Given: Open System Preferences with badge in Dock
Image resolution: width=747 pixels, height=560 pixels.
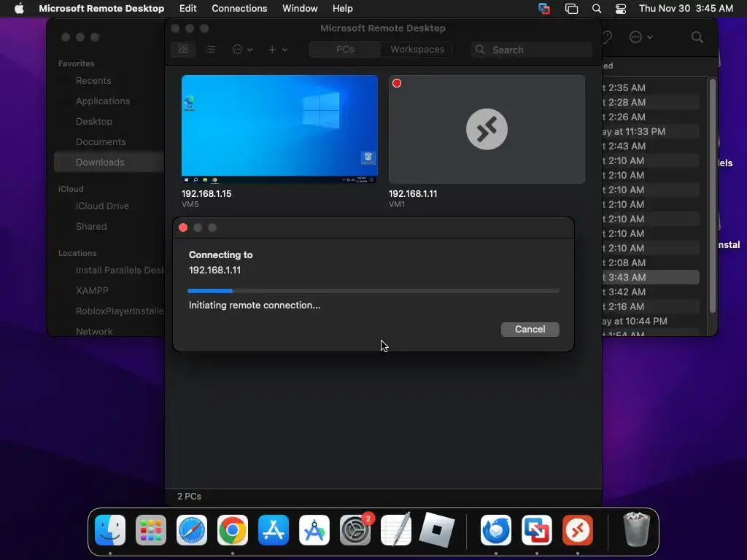Looking at the screenshot, I should pyautogui.click(x=355, y=530).
